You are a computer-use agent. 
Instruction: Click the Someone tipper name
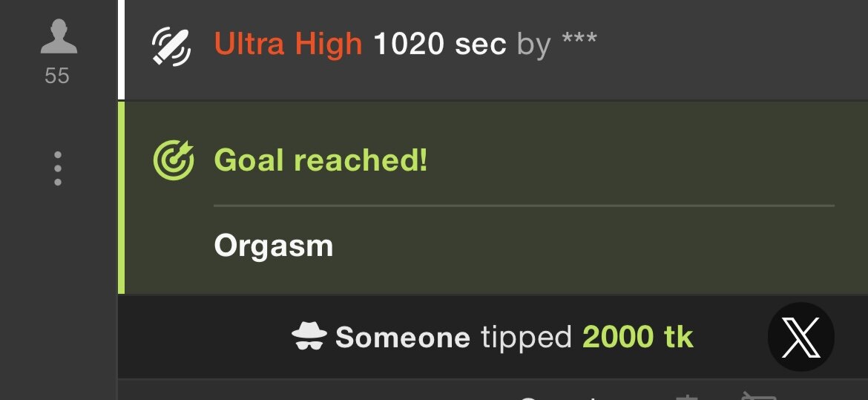402,338
